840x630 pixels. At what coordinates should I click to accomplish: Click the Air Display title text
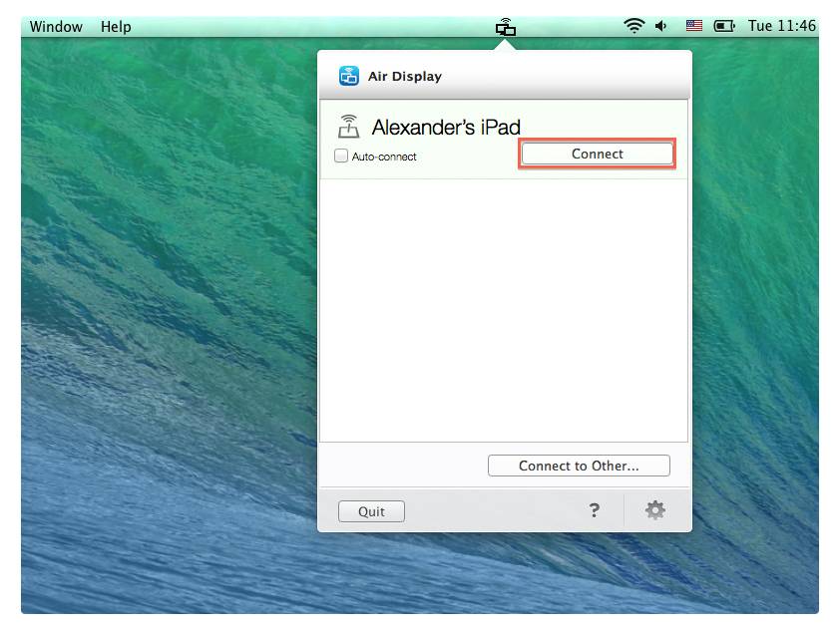click(404, 77)
